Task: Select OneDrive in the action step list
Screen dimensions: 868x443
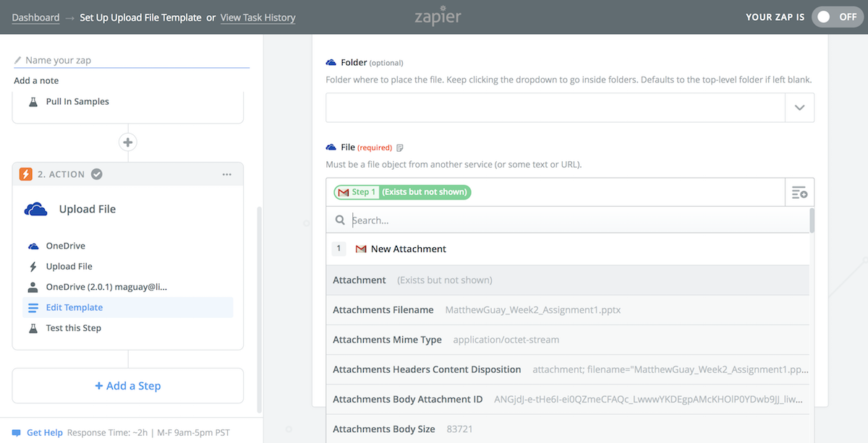Action: [x=66, y=246]
